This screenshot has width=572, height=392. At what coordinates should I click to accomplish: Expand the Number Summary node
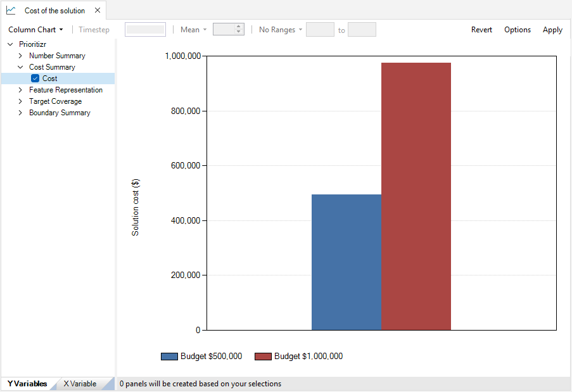(x=20, y=56)
